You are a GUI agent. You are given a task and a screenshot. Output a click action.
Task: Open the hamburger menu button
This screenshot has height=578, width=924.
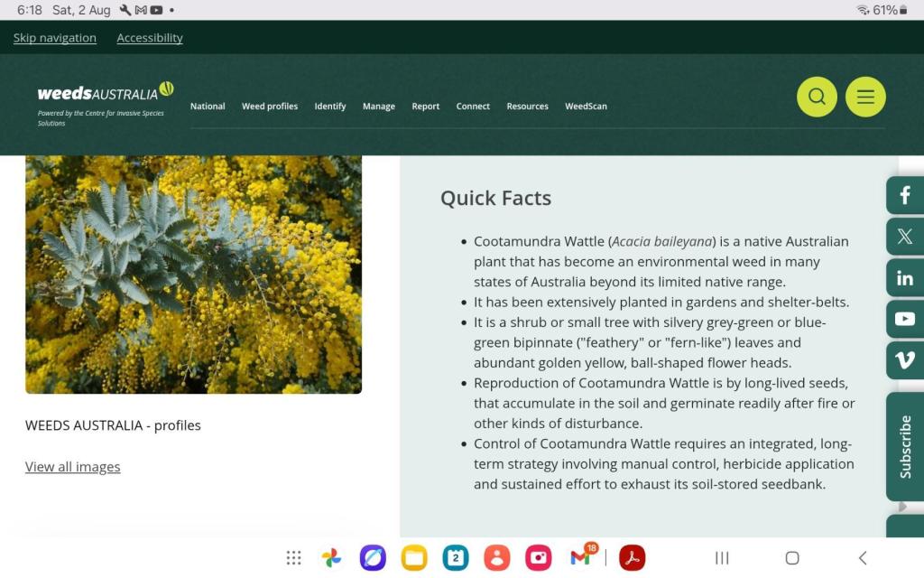(865, 97)
